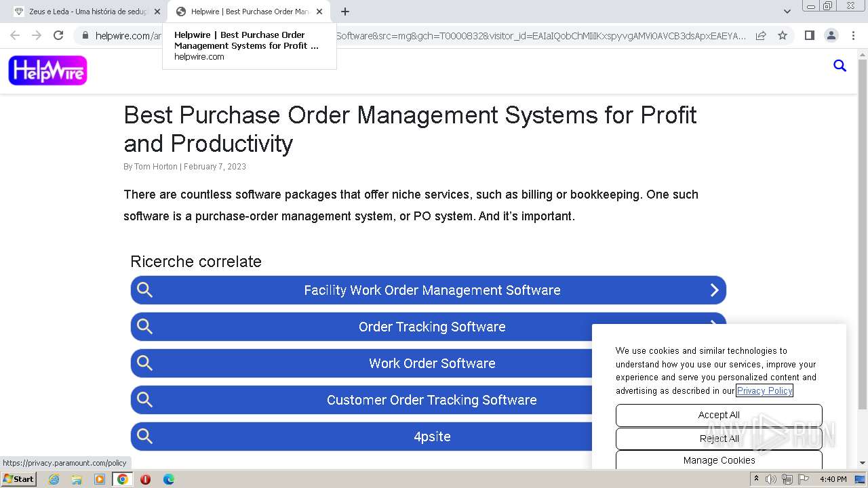This screenshot has height=488, width=868.
Task: Open Order Tracking Software search result
Action: (429, 327)
